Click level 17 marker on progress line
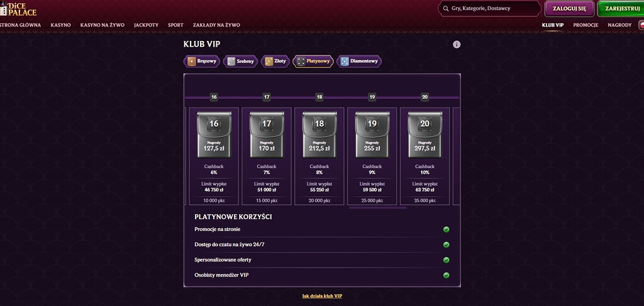 [x=267, y=97]
